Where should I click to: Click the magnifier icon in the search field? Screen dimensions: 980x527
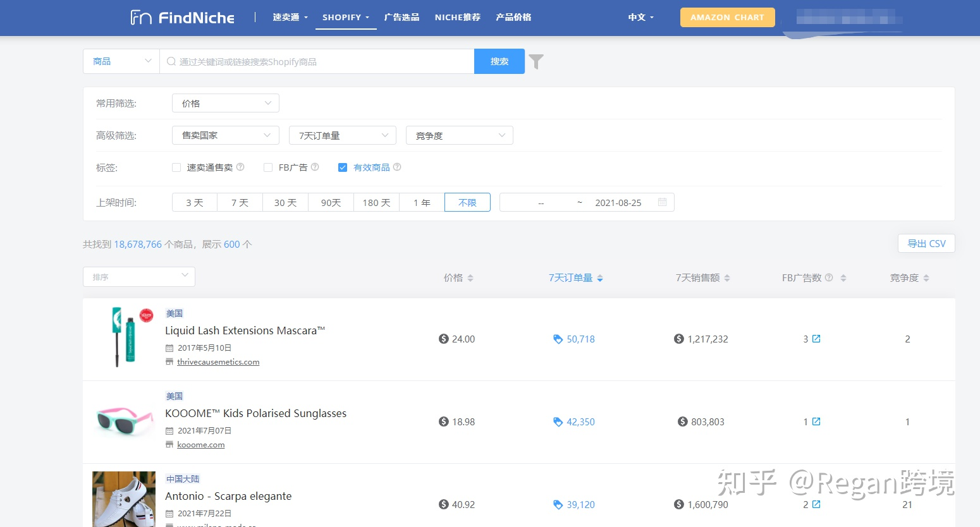pyautogui.click(x=171, y=61)
